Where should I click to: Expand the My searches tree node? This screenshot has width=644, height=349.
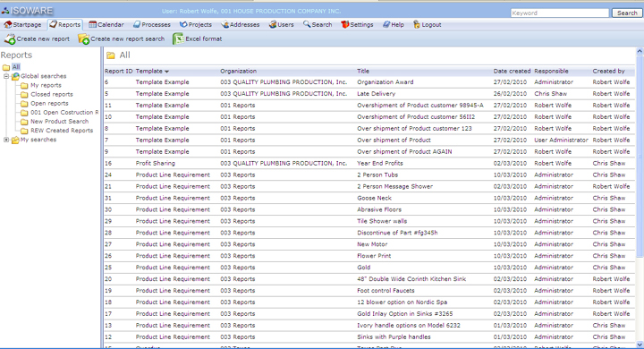6,140
